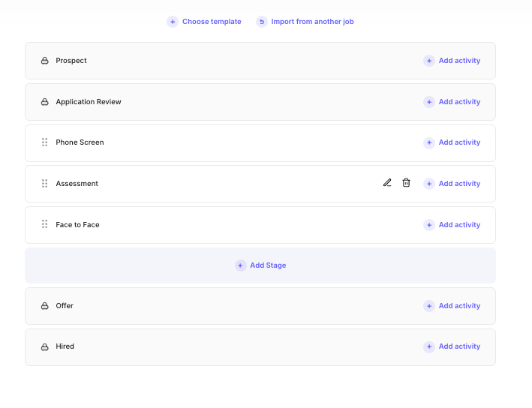Click the lock icon beside Application Review

44,102
